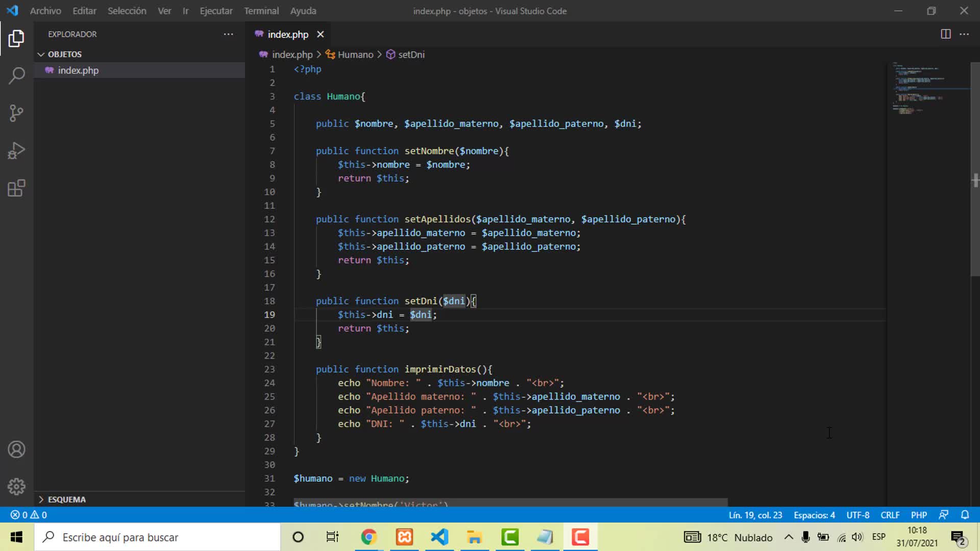Show hidden system tray icons

(789, 537)
